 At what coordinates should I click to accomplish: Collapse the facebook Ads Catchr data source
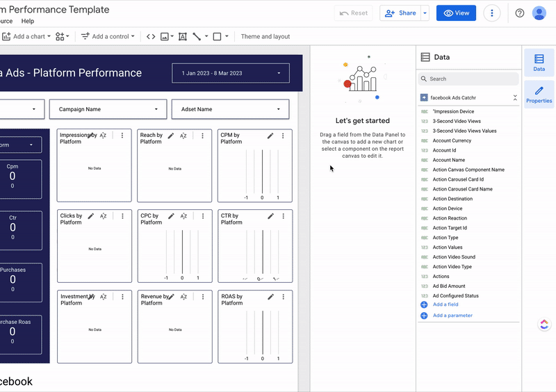pyautogui.click(x=515, y=98)
